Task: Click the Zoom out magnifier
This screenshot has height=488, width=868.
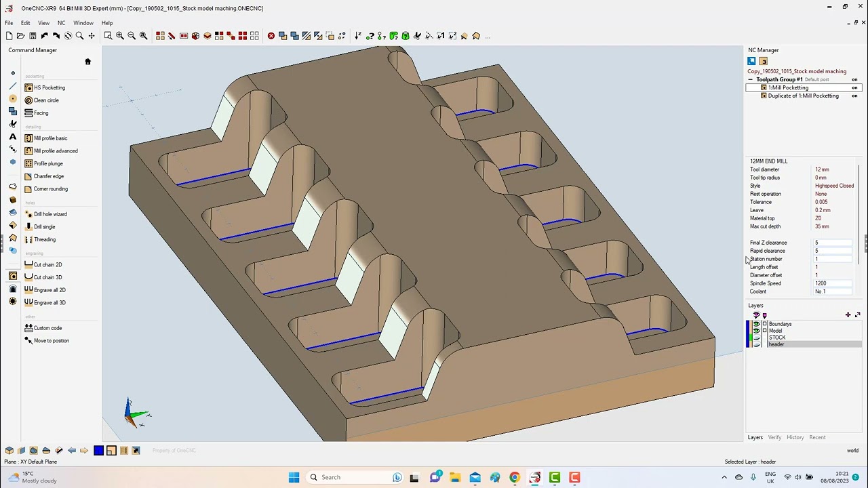Action: pyautogui.click(x=132, y=36)
